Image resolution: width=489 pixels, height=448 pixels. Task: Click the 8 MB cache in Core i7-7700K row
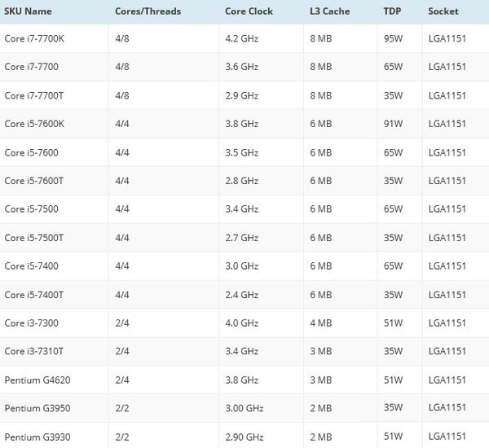click(x=321, y=38)
